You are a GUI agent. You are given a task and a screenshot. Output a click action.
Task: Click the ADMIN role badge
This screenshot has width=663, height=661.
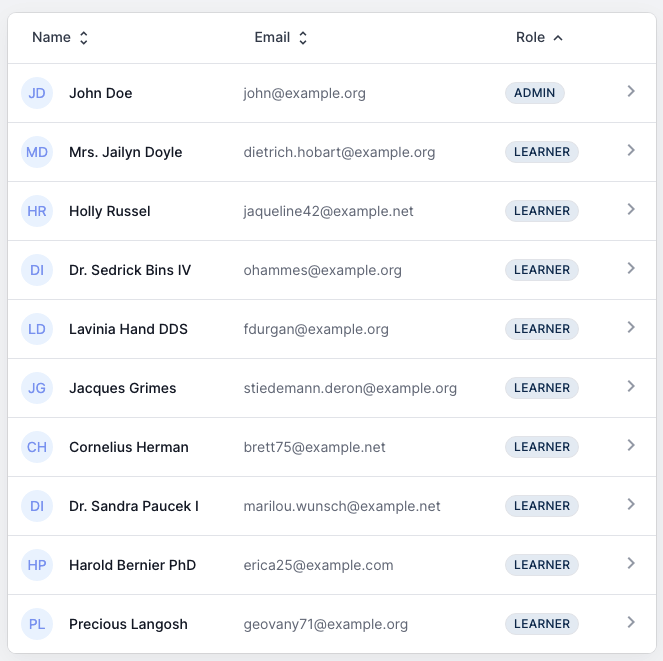535,93
